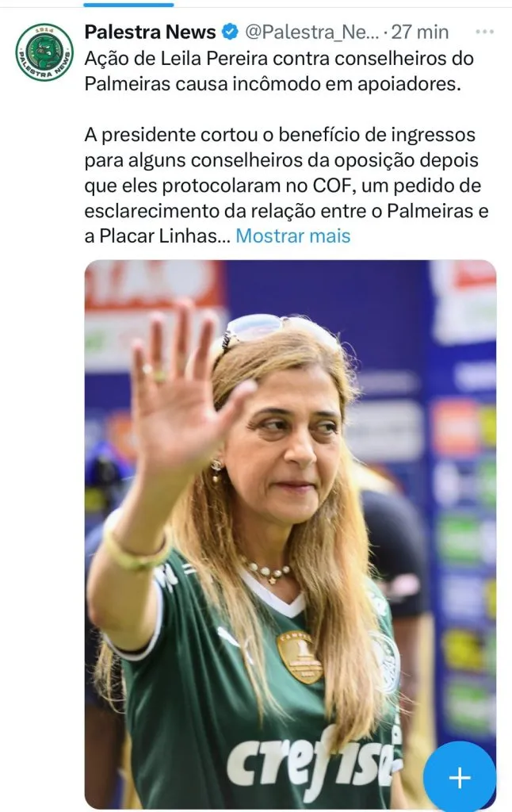Click the line mentioning 'protocolaram no COF'
512x812 pixels.
coord(283,186)
